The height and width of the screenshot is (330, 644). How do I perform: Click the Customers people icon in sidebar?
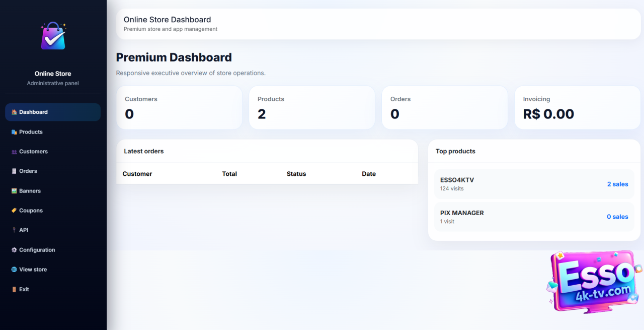point(14,152)
